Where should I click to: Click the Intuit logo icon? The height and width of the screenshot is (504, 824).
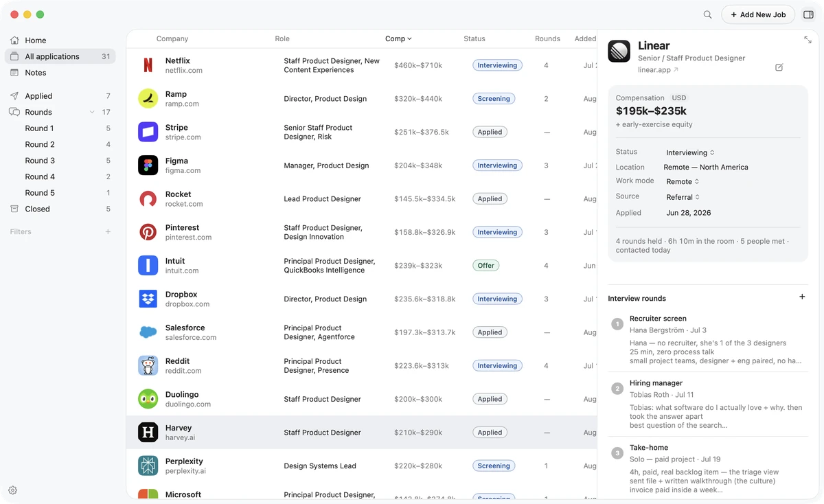click(x=148, y=266)
